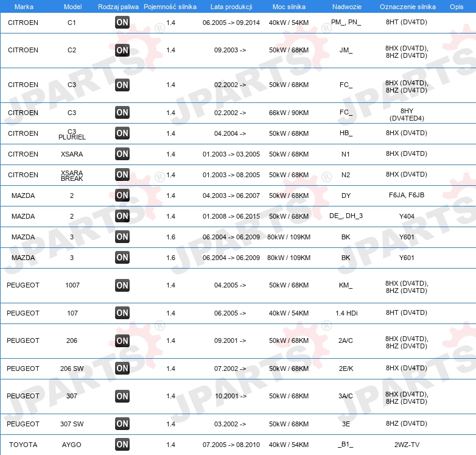476x455 pixels.
Task: Click the date range 06.2005 -> 09.2014
Action: pyautogui.click(x=231, y=23)
